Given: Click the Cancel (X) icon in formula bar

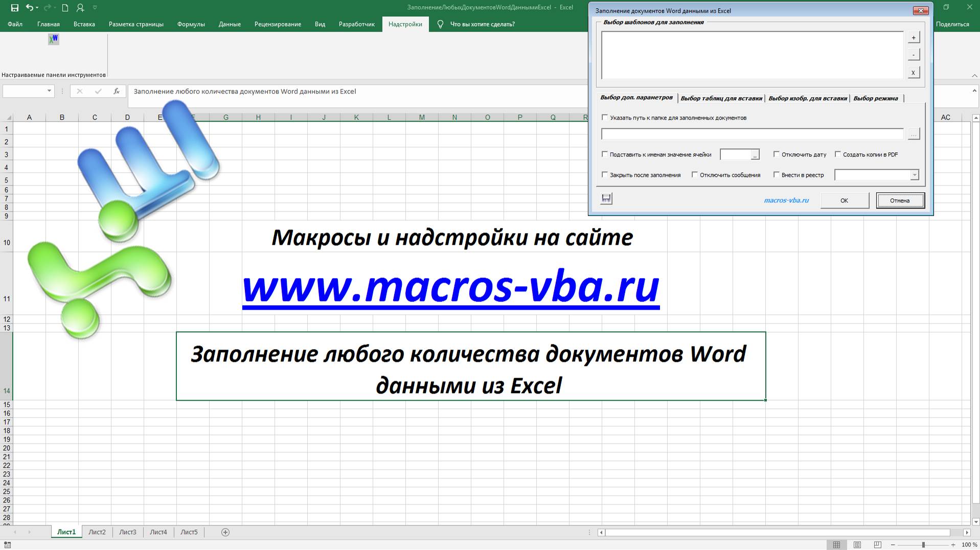Looking at the screenshot, I should click(79, 91).
